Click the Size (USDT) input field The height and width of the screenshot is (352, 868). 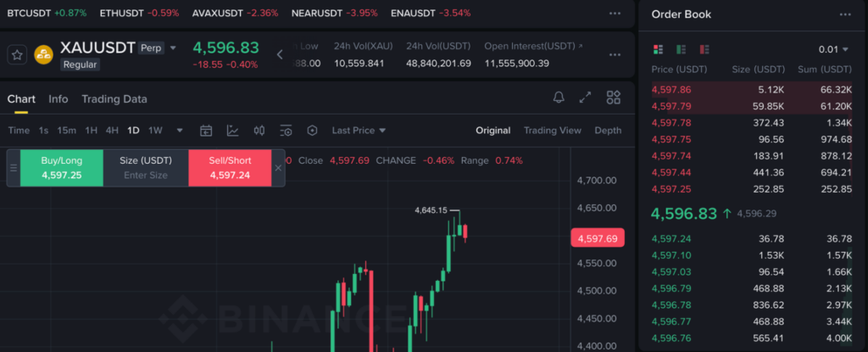click(146, 176)
